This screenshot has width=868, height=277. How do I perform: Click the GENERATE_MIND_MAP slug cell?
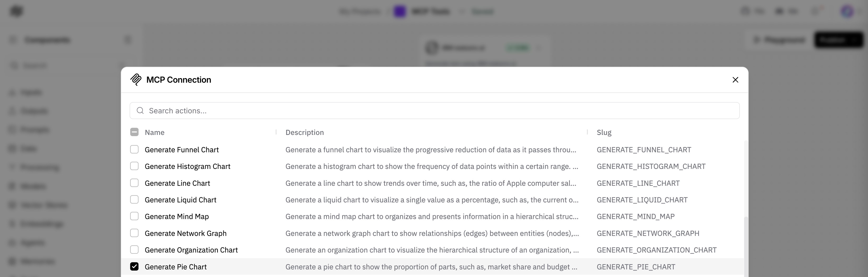[635, 216]
